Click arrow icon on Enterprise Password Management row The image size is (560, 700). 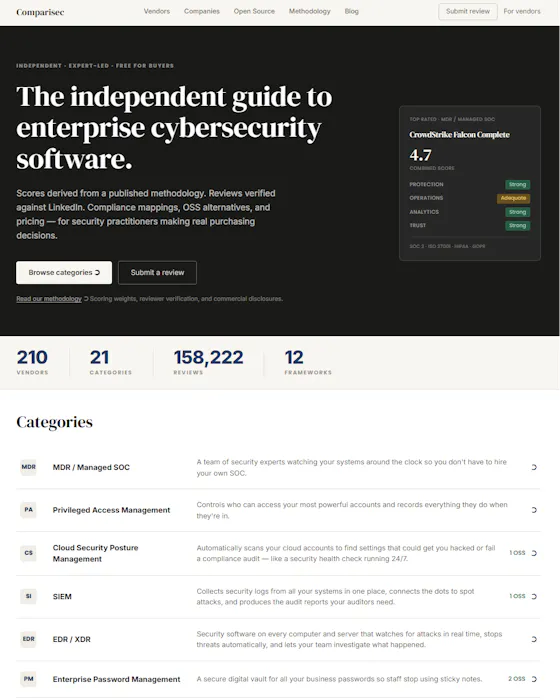pyautogui.click(x=534, y=679)
